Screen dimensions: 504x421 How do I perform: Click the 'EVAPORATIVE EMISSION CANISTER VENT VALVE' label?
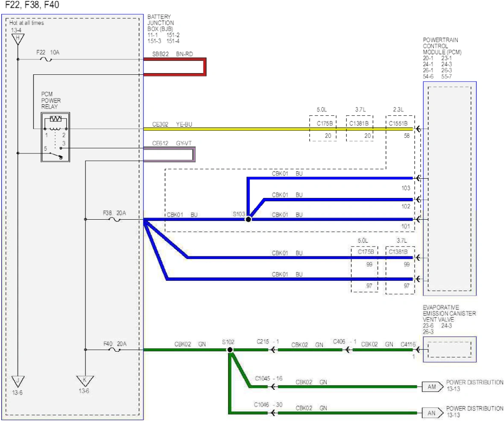(449, 313)
